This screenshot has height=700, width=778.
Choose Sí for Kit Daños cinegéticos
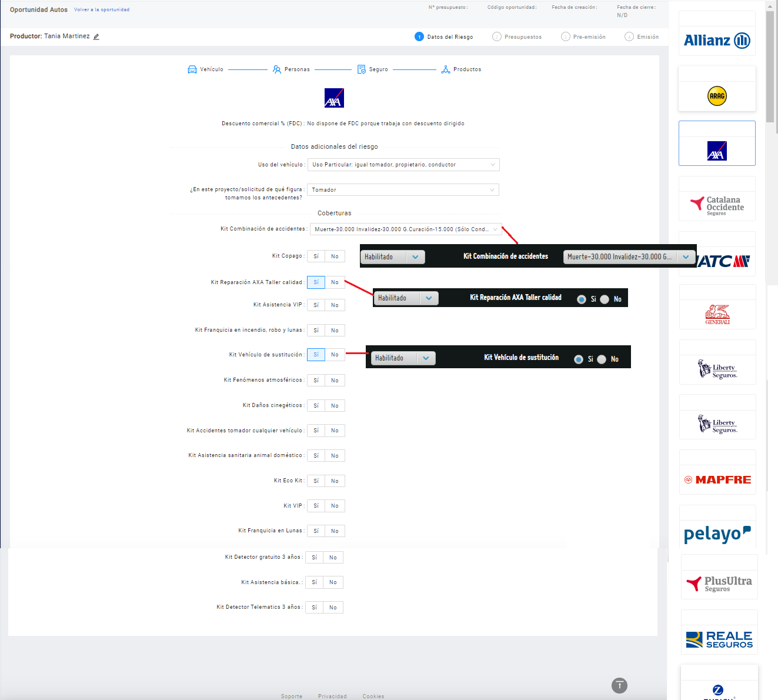pyautogui.click(x=316, y=406)
